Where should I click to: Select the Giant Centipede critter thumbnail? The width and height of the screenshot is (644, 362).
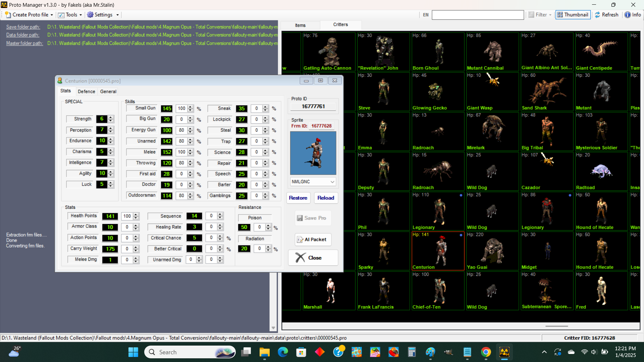(601, 52)
